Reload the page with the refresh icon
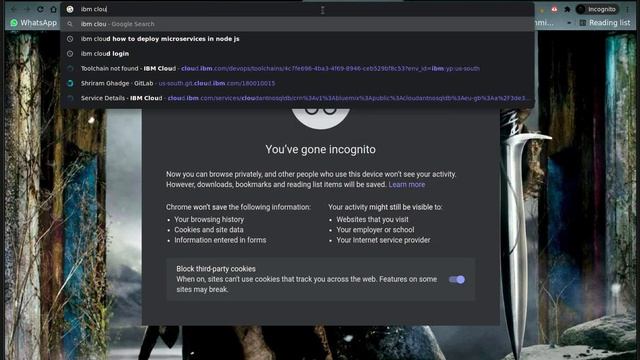 [x=40, y=9]
